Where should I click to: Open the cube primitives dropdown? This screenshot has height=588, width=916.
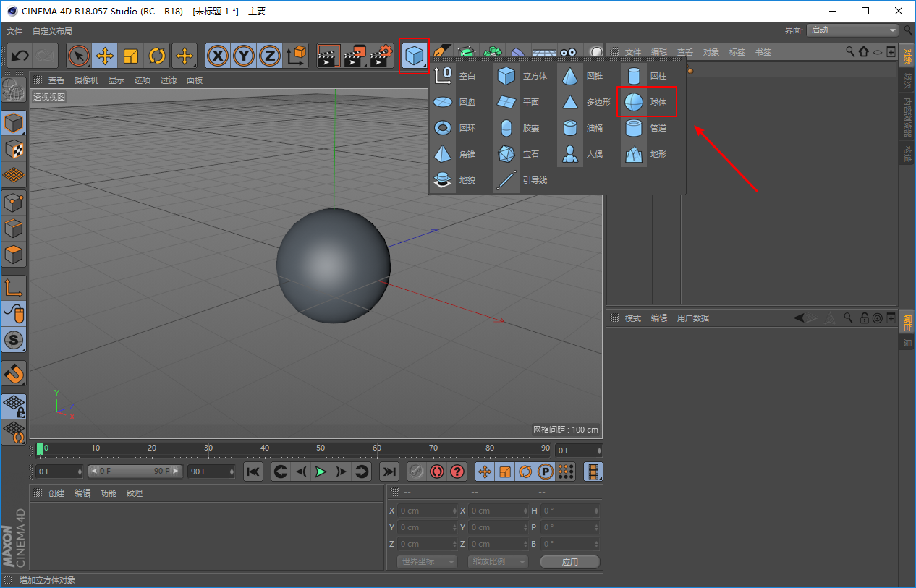coord(415,56)
